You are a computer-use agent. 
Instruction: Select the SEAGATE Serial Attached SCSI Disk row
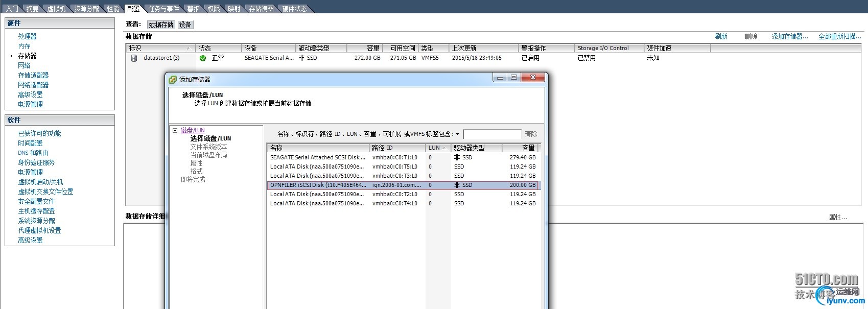pyautogui.click(x=403, y=157)
